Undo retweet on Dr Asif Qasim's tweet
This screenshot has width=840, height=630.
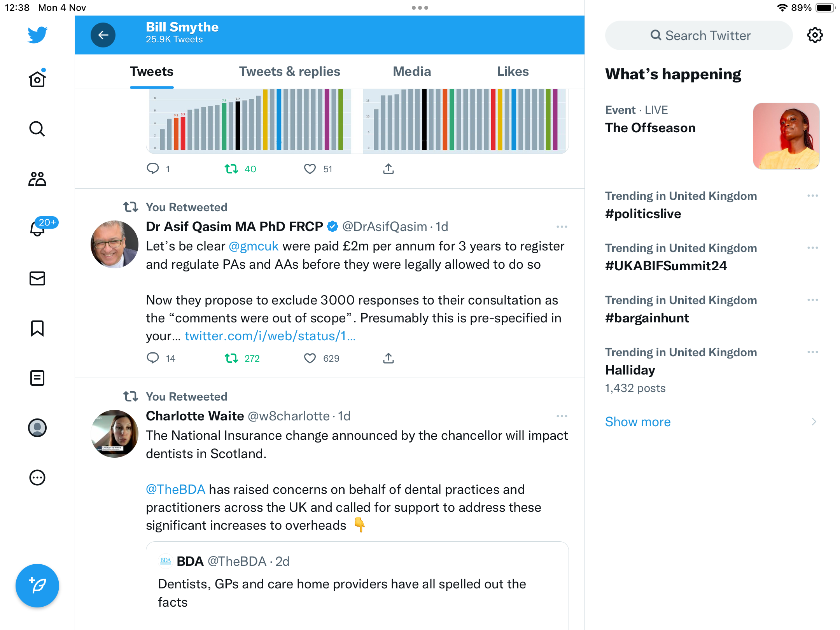(x=231, y=358)
